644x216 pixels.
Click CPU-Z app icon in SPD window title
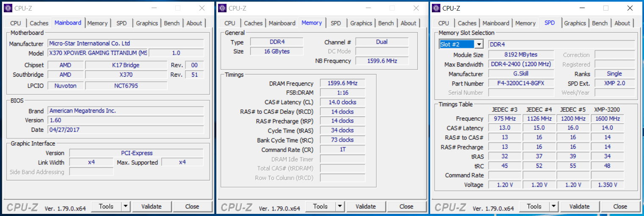tap(436, 8)
